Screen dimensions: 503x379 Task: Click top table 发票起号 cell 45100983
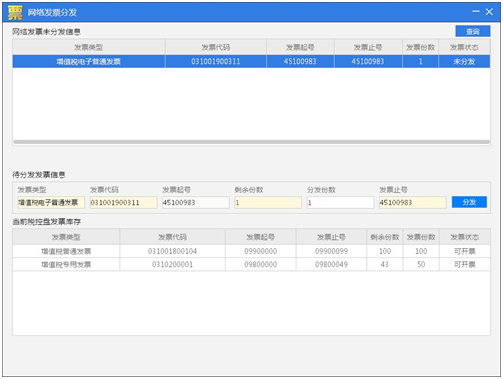click(300, 61)
